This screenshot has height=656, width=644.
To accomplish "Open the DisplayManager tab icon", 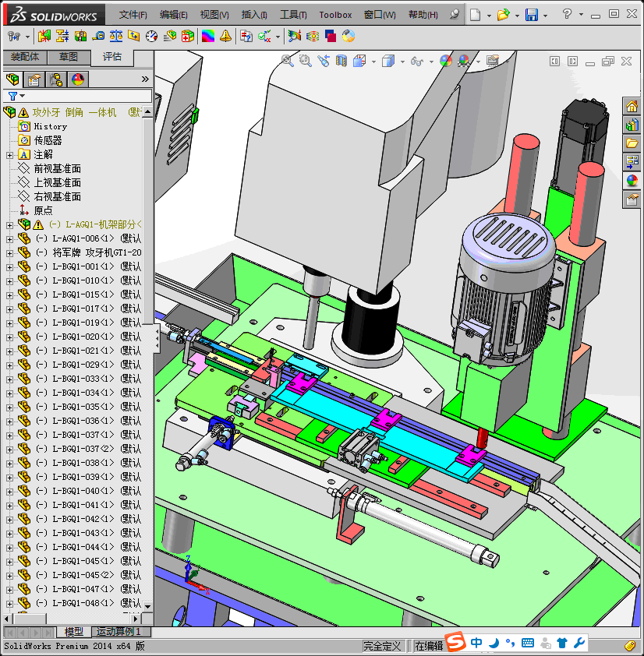I will click(77, 79).
